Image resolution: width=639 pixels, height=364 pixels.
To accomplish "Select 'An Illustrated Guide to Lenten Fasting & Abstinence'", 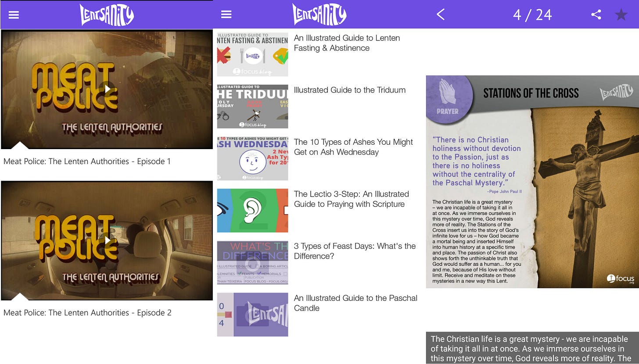I will point(347,43).
